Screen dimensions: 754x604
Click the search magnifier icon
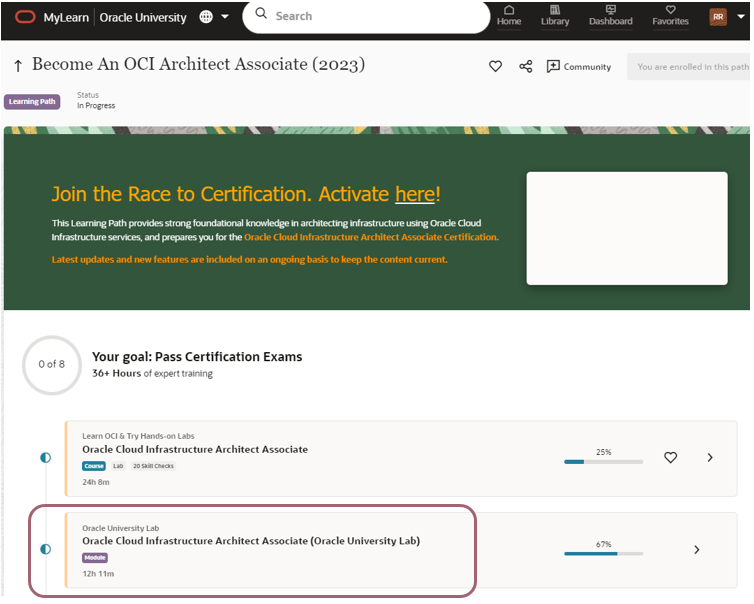260,16
